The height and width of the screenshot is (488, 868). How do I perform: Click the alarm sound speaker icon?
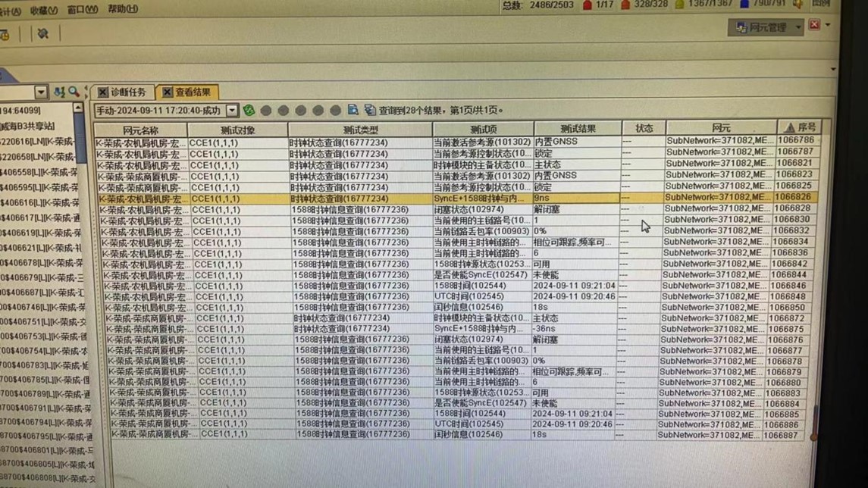(797, 5)
